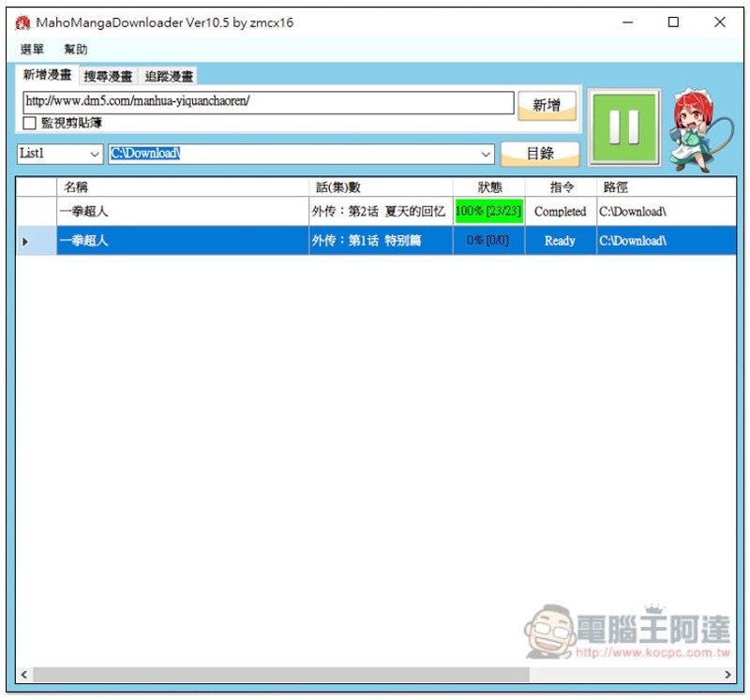The image size is (750, 700).
Task: Click the 狀態 column header
Action: (x=488, y=187)
